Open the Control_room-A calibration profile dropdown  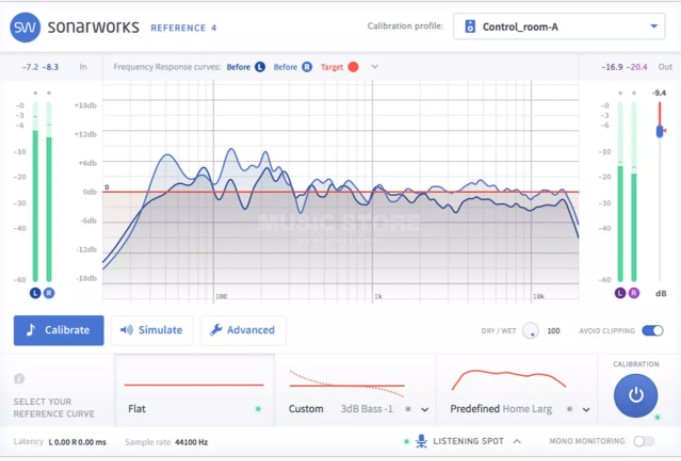tap(559, 27)
